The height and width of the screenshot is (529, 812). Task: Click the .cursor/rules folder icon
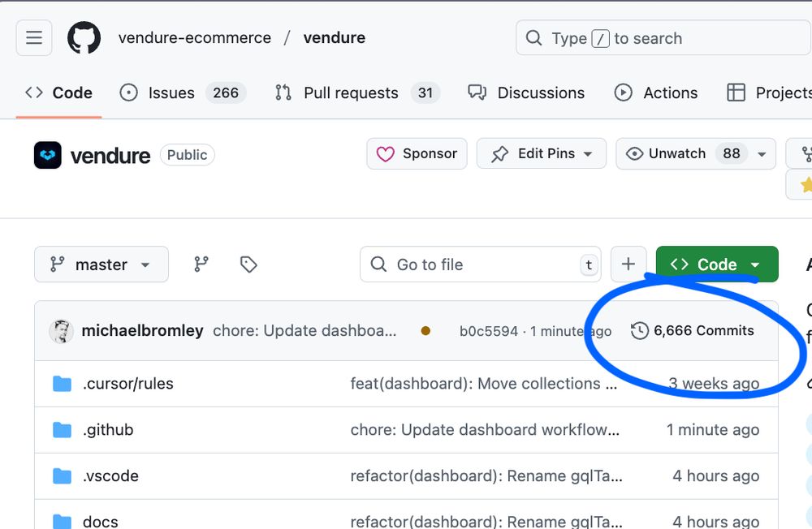pyautogui.click(x=63, y=384)
